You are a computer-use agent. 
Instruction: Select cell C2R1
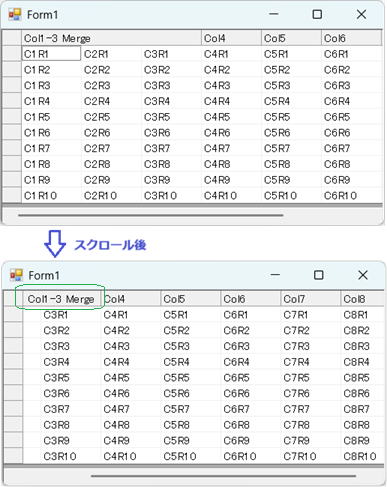111,54
